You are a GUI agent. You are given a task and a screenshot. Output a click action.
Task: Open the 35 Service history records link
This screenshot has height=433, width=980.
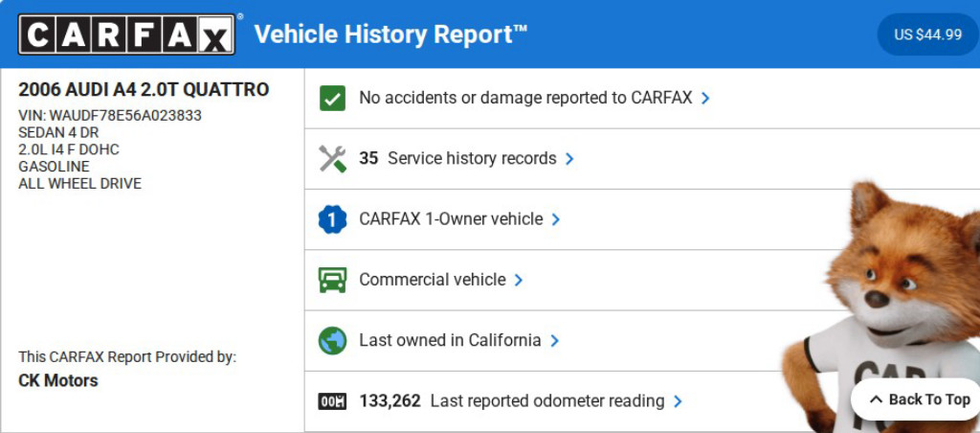coord(457,158)
